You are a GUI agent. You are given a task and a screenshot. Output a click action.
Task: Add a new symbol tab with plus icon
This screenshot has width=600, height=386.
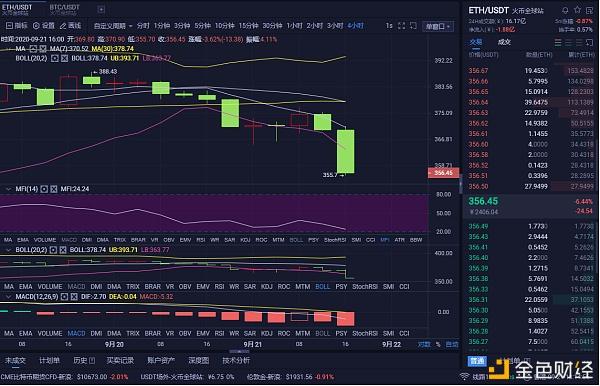tap(101, 10)
